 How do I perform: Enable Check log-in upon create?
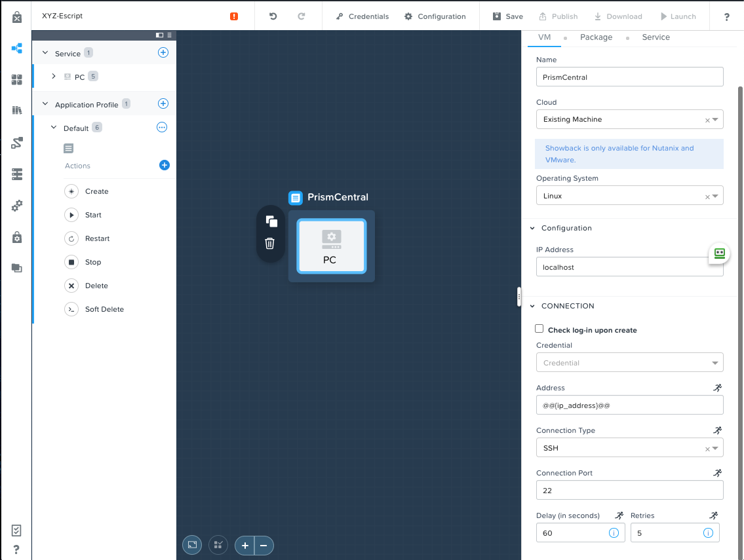click(539, 329)
